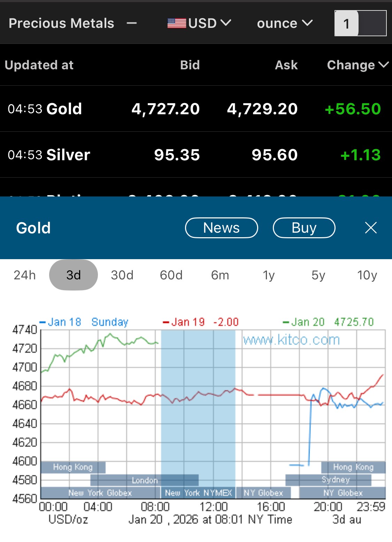The width and height of the screenshot is (392, 542).
Task: Select the 24h chart range
Action: [25, 275]
